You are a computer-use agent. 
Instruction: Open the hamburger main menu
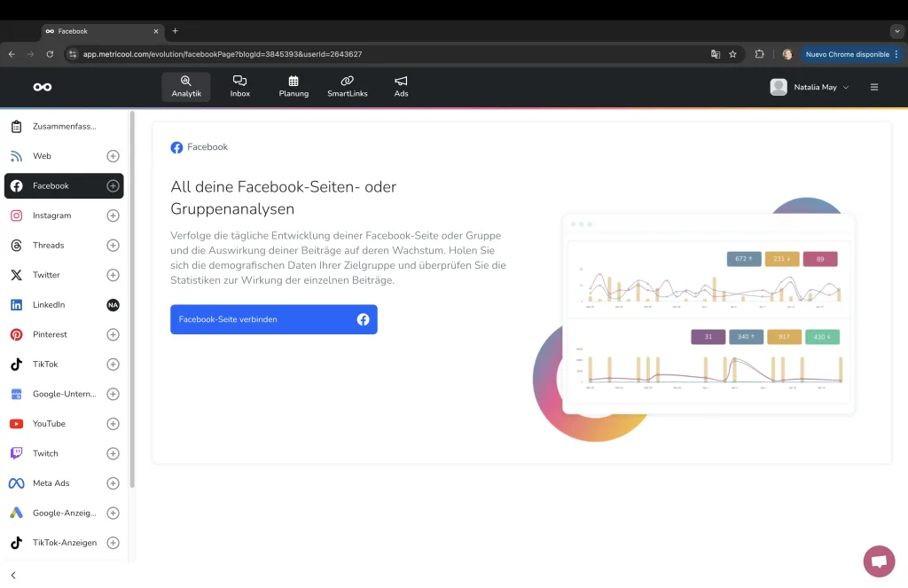click(874, 87)
